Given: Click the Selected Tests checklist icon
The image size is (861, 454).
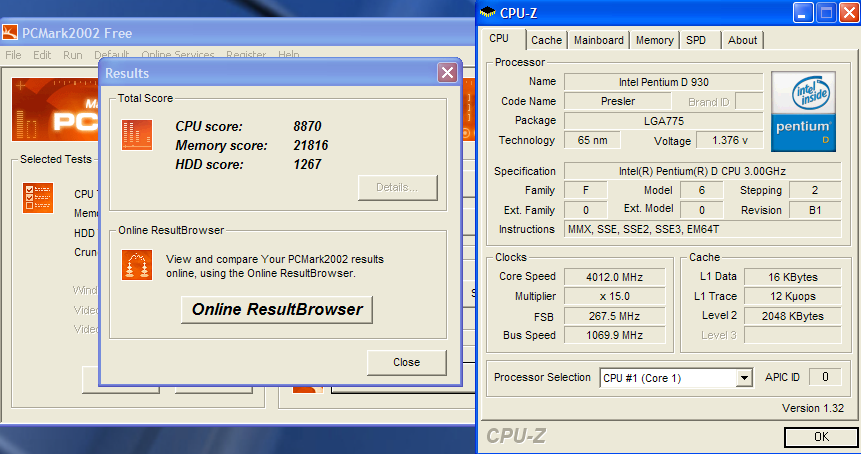Looking at the screenshot, I should pyautogui.click(x=38, y=198).
